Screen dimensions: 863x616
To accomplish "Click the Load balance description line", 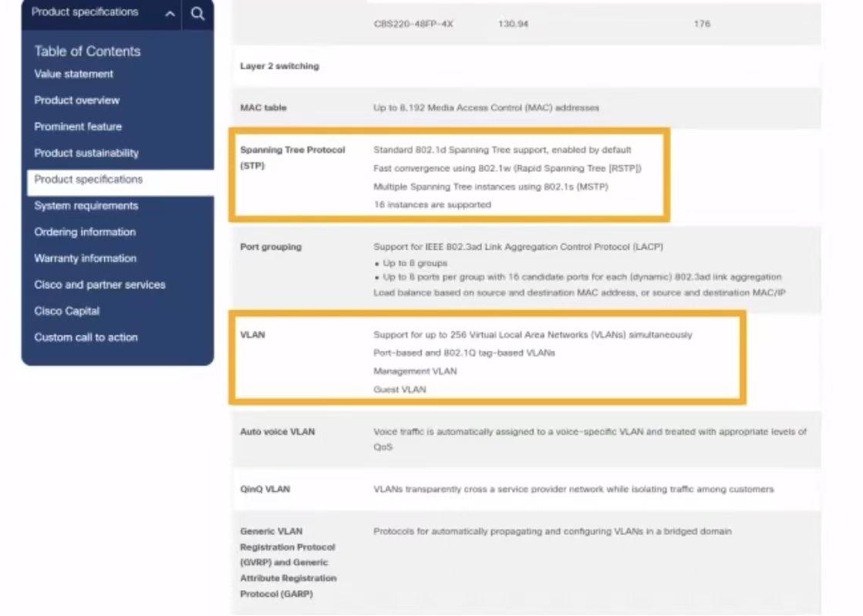I will click(579, 293).
